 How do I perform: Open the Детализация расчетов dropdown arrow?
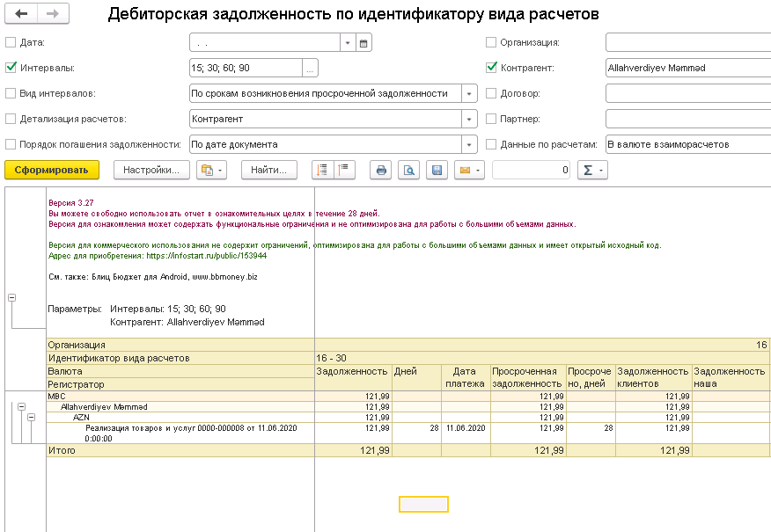[x=469, y=120]
